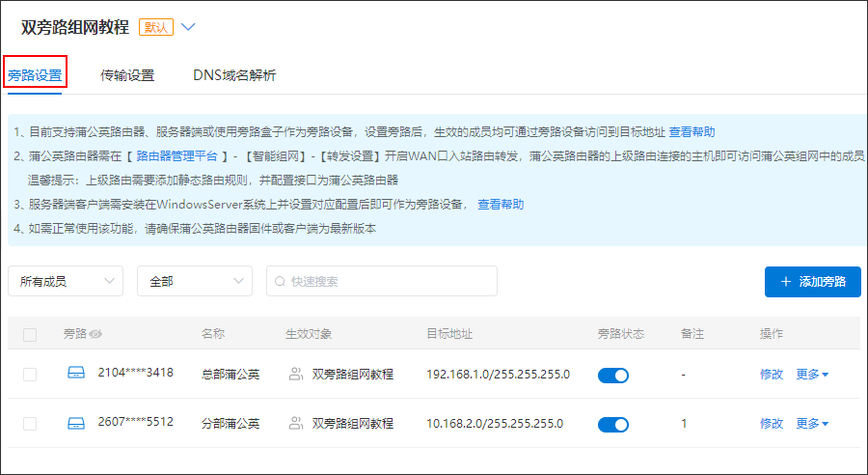Click the title 双旁路组网教程 at top
The width and height of the screenshot is (868, 475).
[x=74, y=27]
